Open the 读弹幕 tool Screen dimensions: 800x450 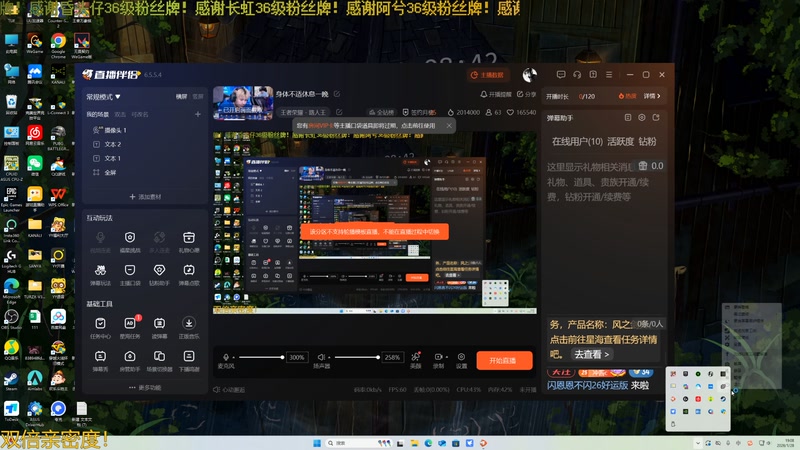[x=159, y=328]
